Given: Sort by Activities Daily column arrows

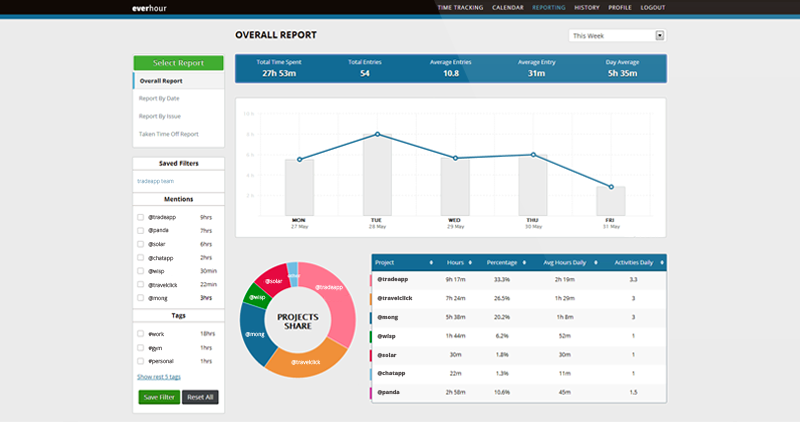Looking at the screenshot, I should (x=659, y=262).
